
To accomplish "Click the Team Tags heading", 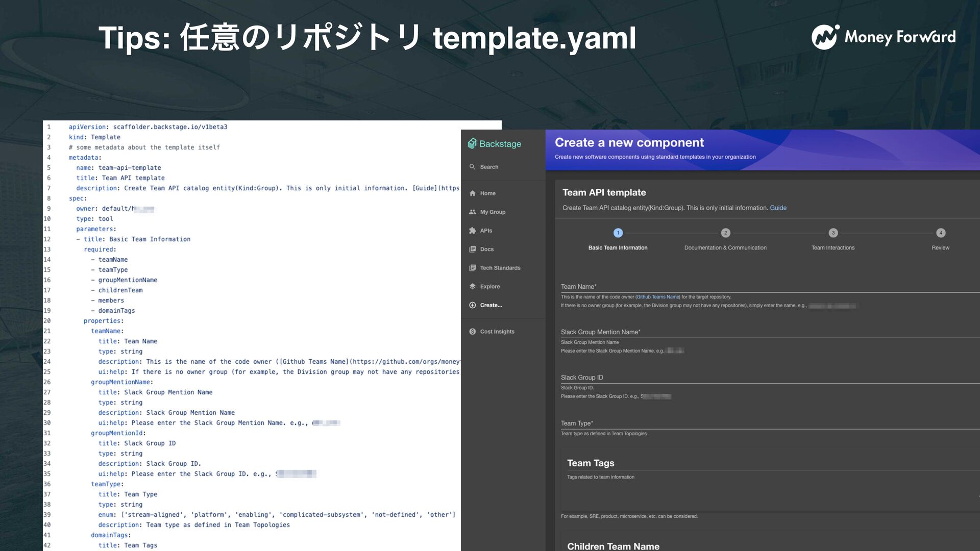I will (x=591, y=463).
